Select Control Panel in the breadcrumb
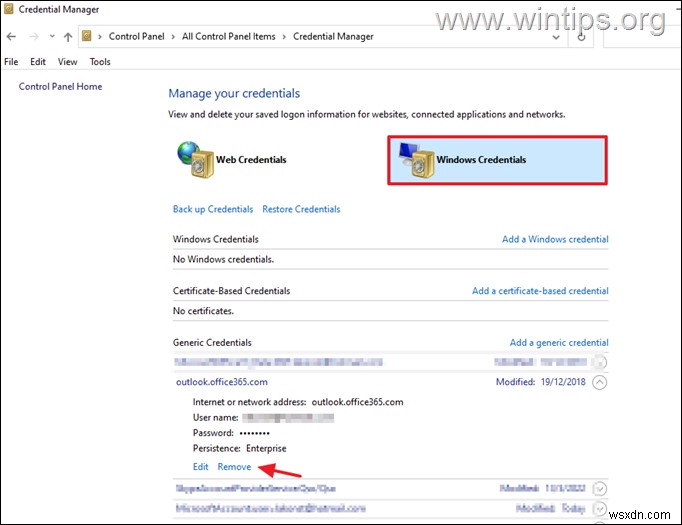Screen dimensions: 682x525 click(137, 37)
